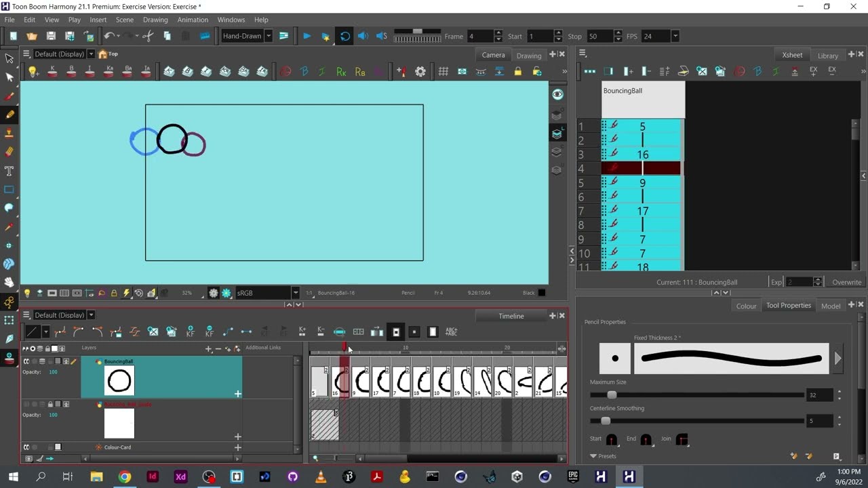Click the Show grid icon in camera toolbar
The height and width of the screenshot is (488, 868).
point(443,71)
